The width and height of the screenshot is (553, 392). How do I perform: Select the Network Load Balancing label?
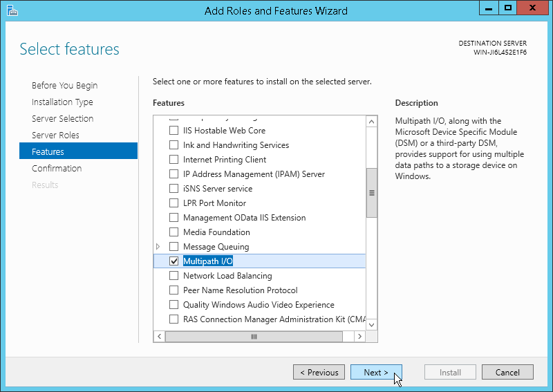pos(227,276)
